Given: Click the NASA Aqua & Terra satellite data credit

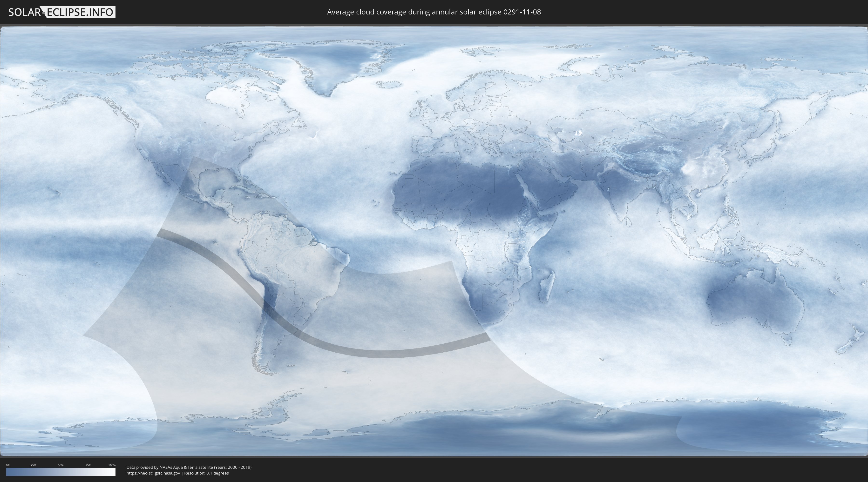Looking at the screenshot, I should [189, 467].
